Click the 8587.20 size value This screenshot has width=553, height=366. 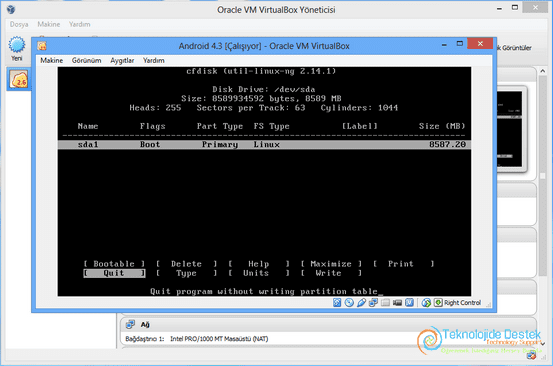pos(447,145)
